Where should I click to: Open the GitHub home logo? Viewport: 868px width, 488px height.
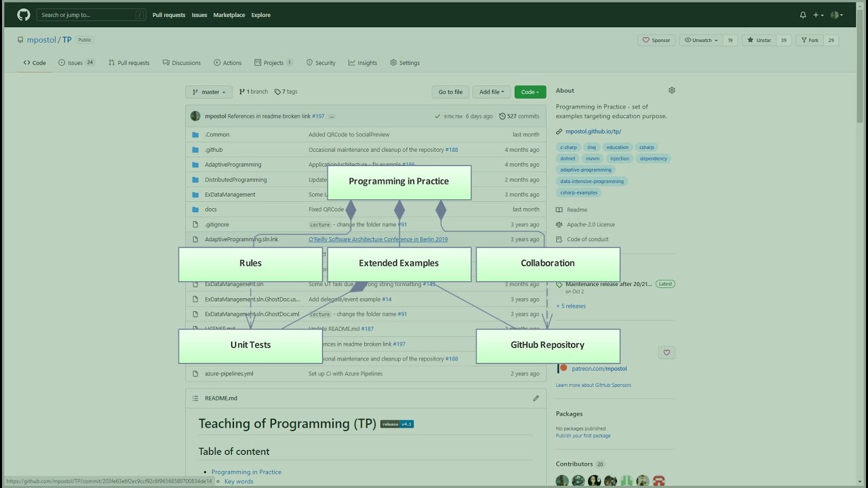coord(24,15)
